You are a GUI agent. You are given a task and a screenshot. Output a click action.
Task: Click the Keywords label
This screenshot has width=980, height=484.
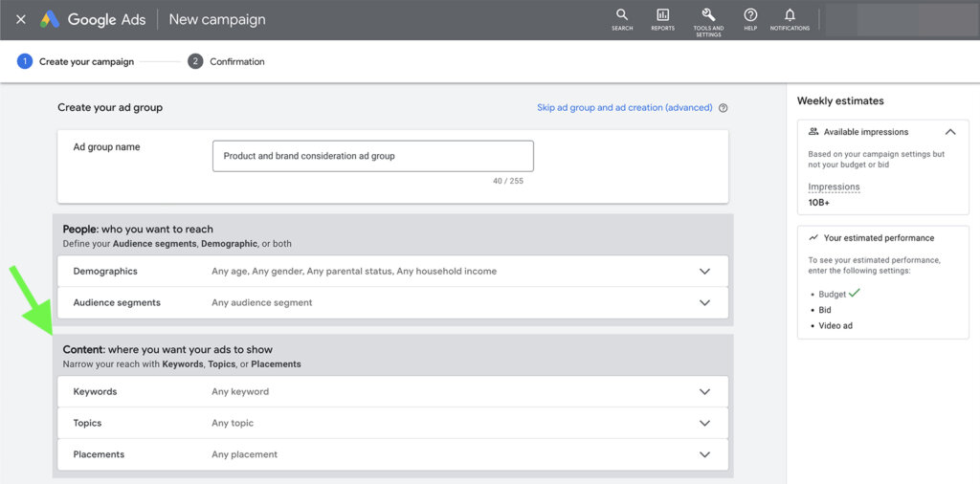pyautogui.click(x=95, y=391)
